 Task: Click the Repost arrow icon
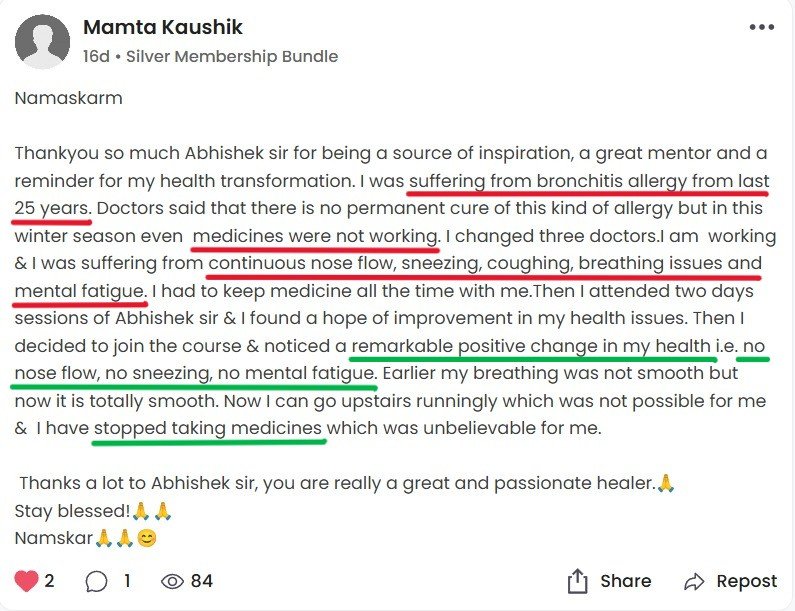tap(695, 581)
